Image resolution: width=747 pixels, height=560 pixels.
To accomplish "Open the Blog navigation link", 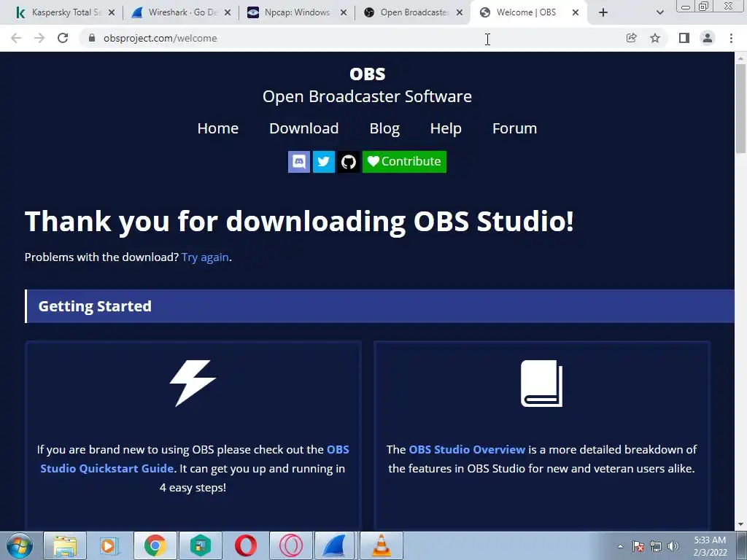I will point(384,128).
